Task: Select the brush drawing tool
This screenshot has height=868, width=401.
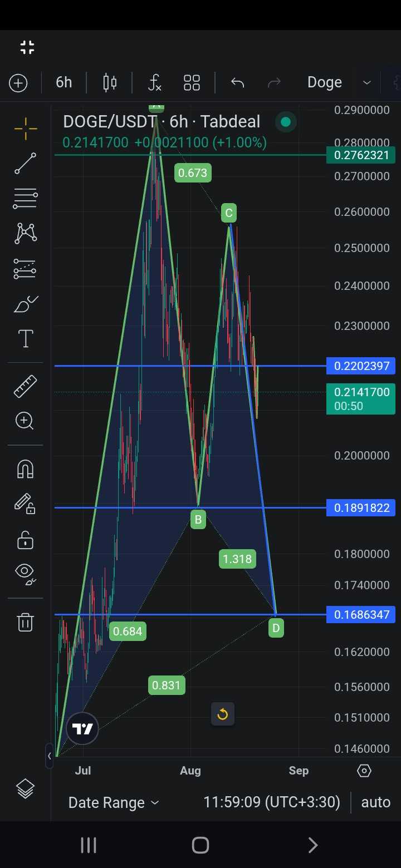Action: click(x=26, y=305)
